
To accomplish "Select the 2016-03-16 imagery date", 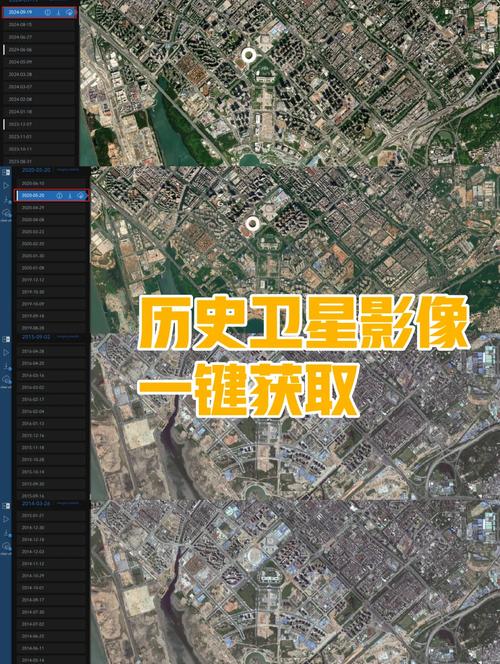I will tap(52, 375).
